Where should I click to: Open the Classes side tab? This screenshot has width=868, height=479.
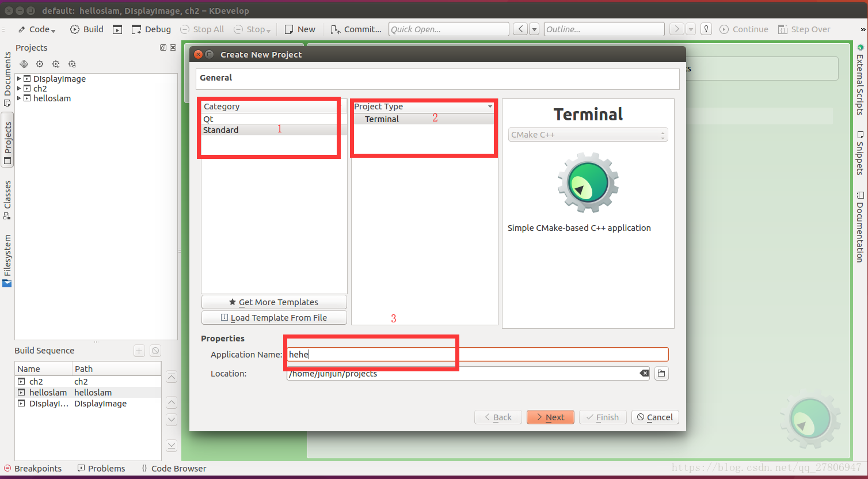(x=7, y=200)
